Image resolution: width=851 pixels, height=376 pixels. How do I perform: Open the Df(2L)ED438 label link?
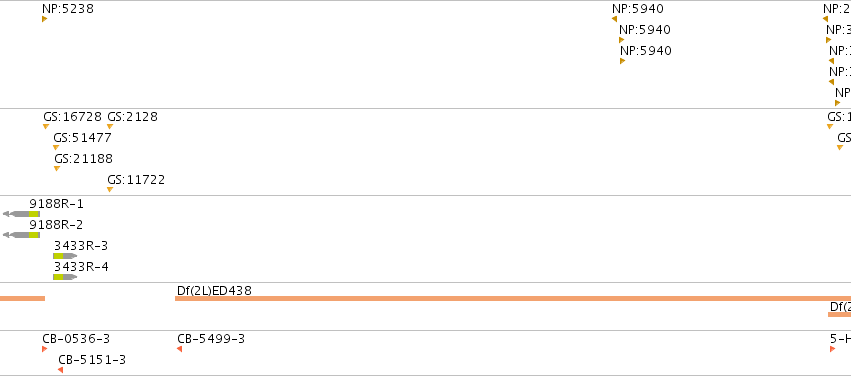214,291
